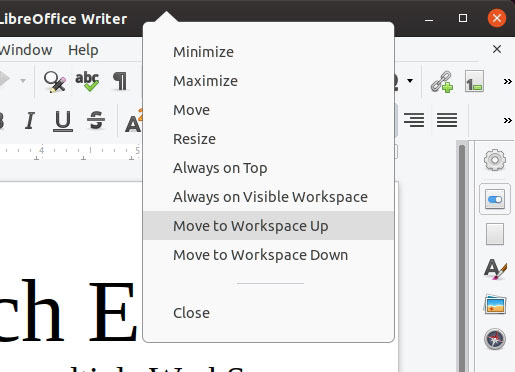The image size is (515, 372).
Task: Open Properties deck in sidebar
Action: click(x=495, y=199)
